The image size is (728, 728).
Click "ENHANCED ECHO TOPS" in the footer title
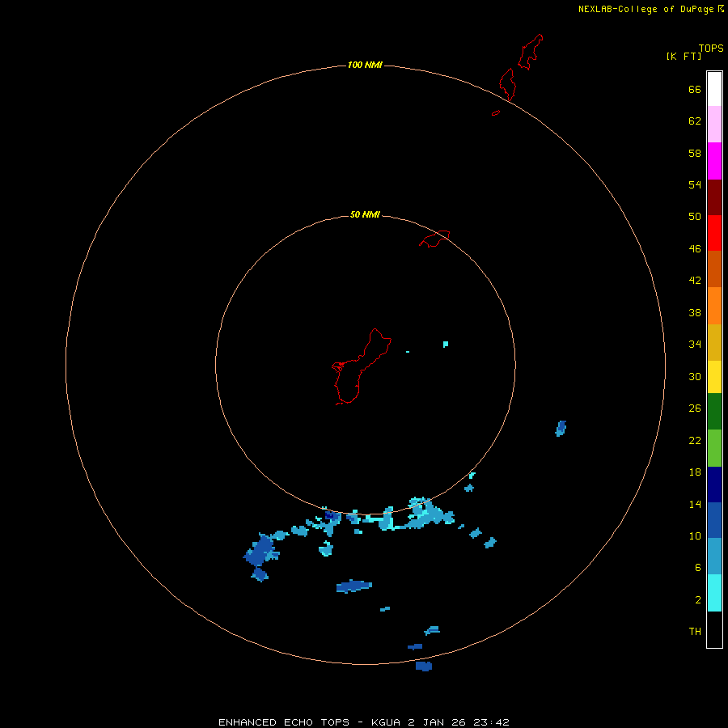[283, 722]
